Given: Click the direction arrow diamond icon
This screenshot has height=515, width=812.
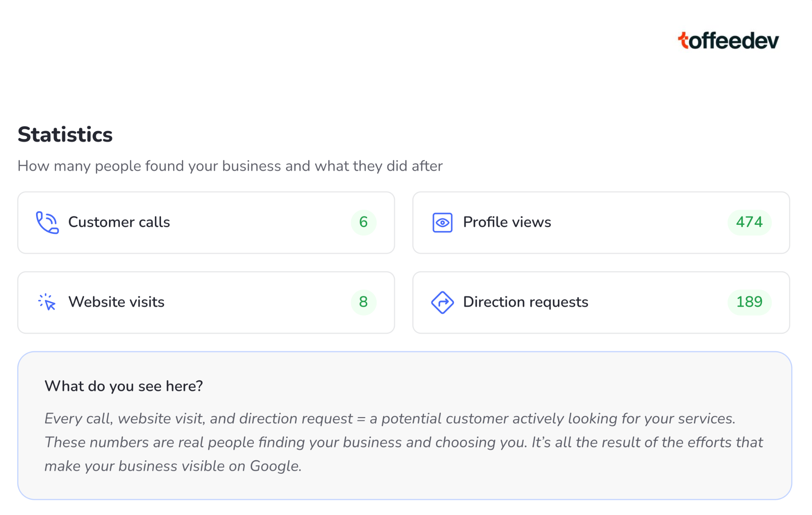Looking at the screenshot, I should pos(442,302).
